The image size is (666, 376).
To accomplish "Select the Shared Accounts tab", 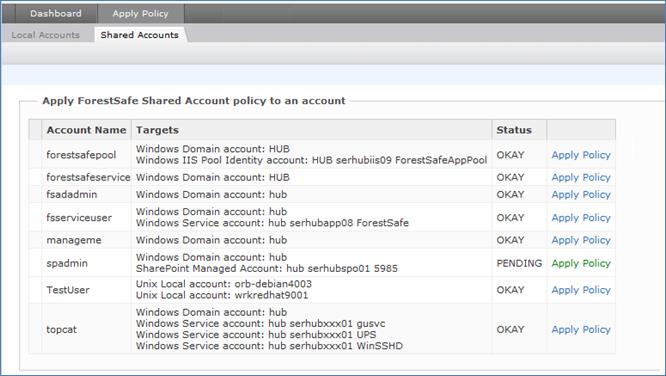I will coord(139,35).
